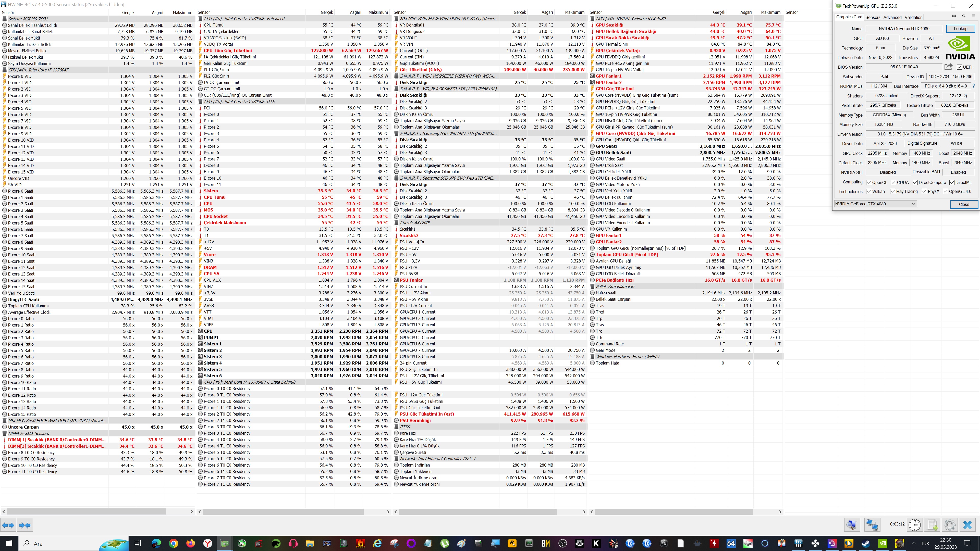Open Yandex browser from taskbar
This screenshot has height=551, width=980.
click(x=208, y=543)
